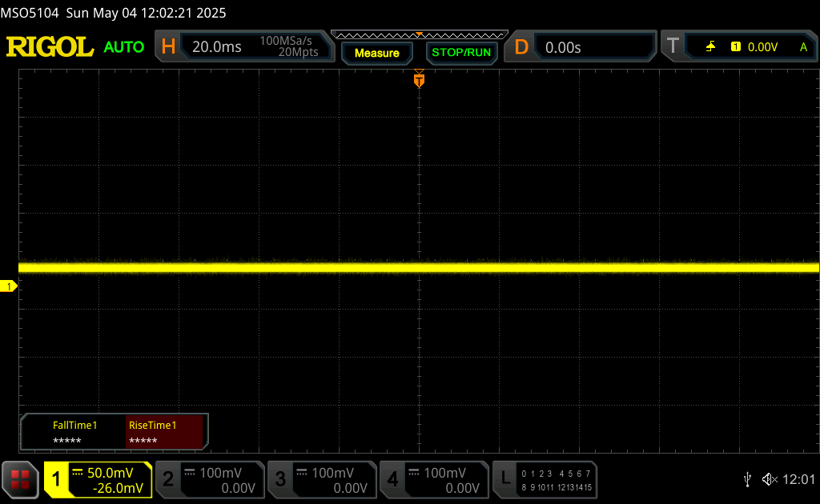Click the channel 3 coupling symbol
Image resolution: width=820 pixels, height=504 pixels.
(302, 473)
